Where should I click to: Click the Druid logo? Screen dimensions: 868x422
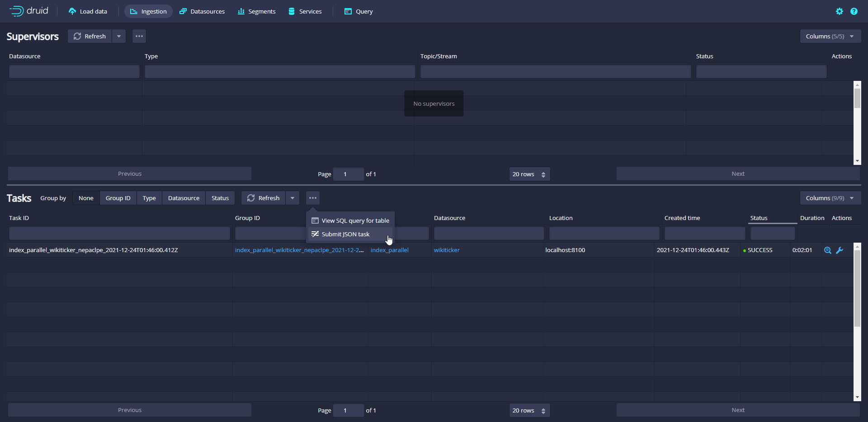coord(29,11)
